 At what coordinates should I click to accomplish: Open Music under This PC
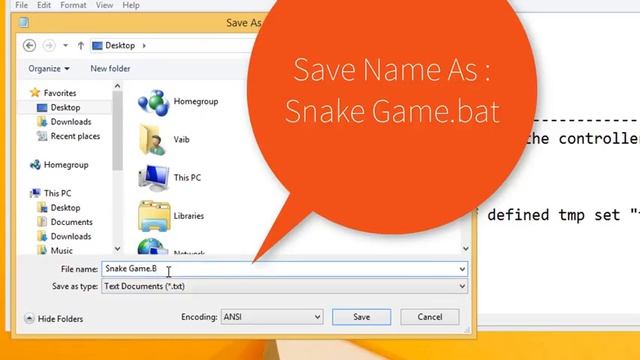(62, 251)
